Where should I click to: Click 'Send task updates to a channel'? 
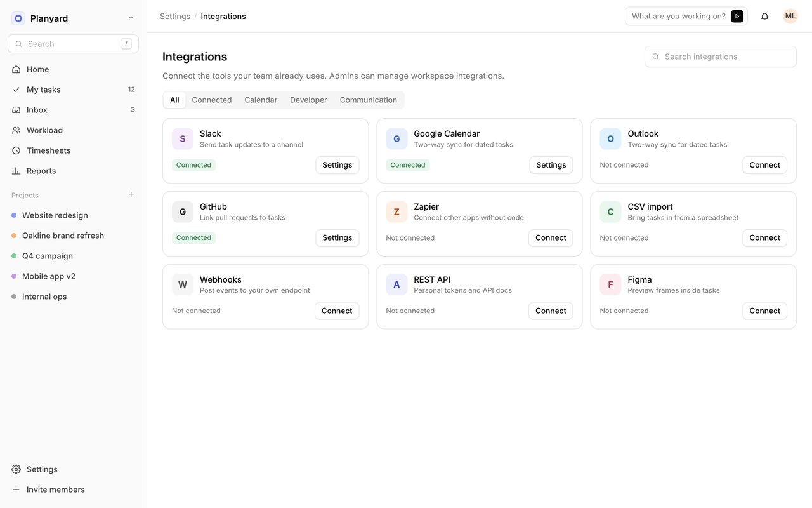tap(251, 145)
